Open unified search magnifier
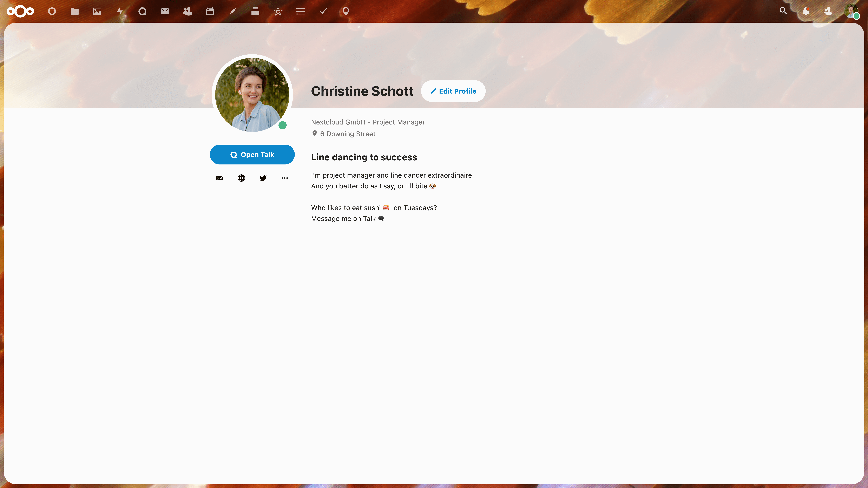The image size is (868, 488). (783, 11)
